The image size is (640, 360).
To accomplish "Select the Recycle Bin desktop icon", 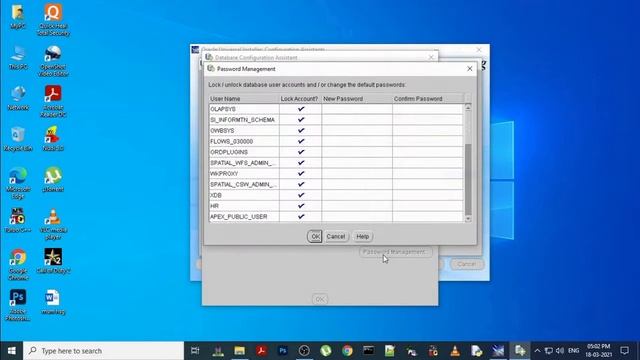I will [x=18, y=139].
